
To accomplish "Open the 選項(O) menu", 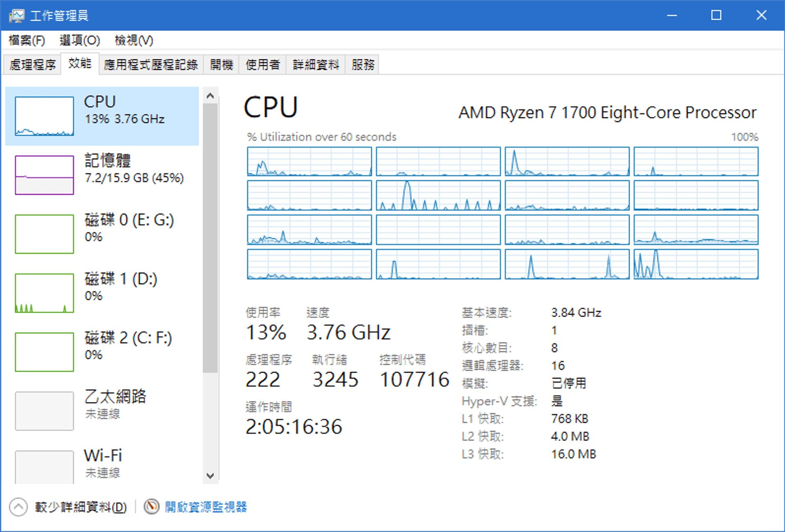I will (80, 40).
